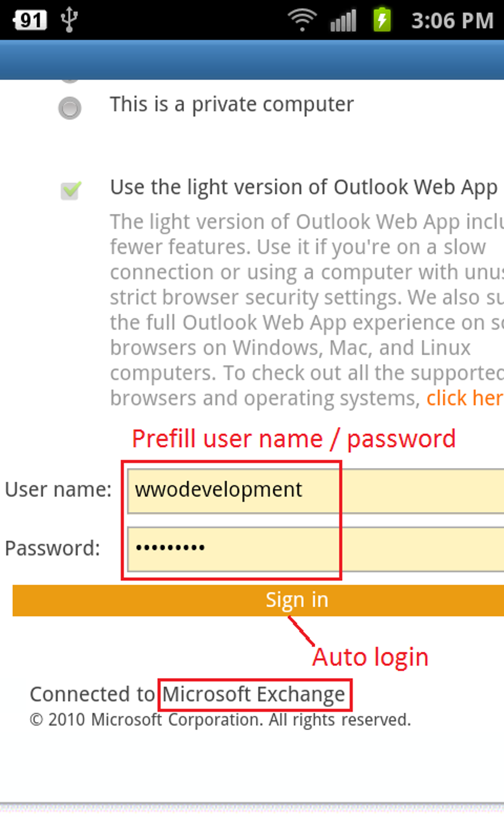Tap the battery percentage 91 indicator
The height and width of the screenshot is (840, 504).
click(x=30, y=20)
